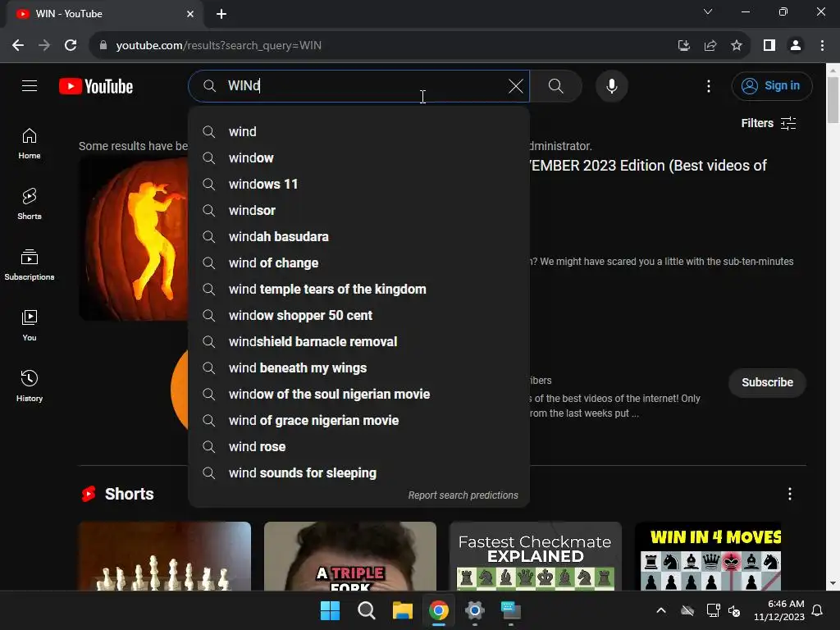This screenshot has width=840, height=630.
Task: Open a new browser tab
Action: pyautogui.click(x=221, y=14)
